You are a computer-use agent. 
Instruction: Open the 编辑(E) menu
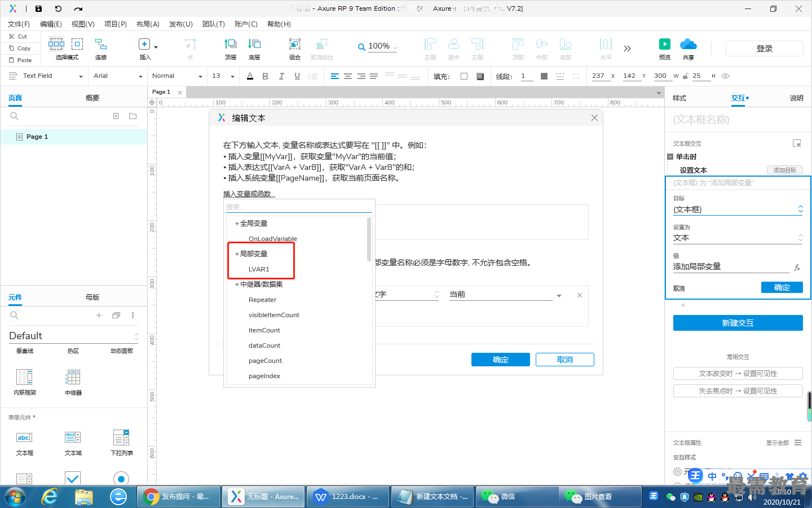(51, 24)
